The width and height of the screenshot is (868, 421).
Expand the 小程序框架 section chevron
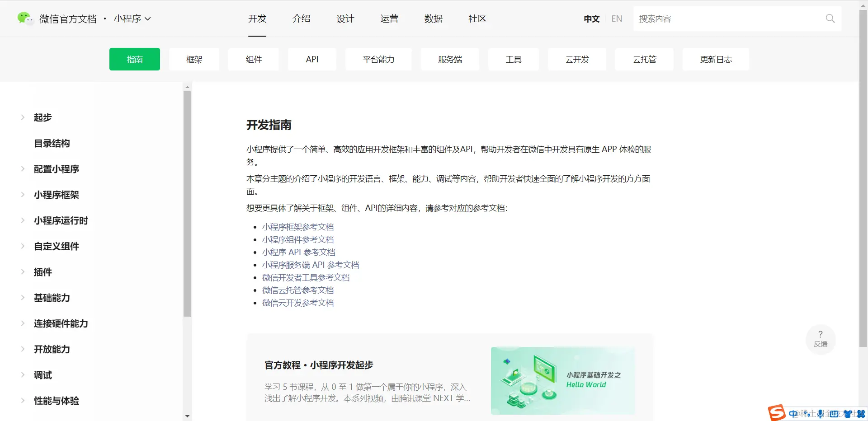point(23,195)
